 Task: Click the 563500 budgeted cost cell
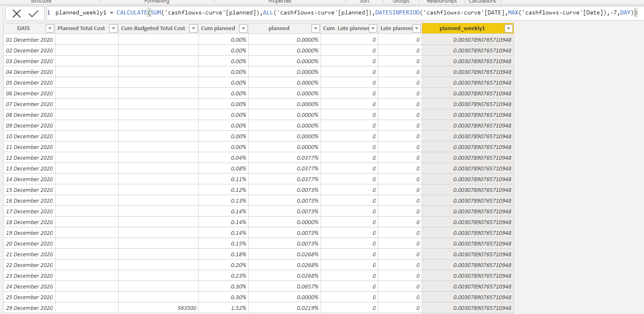(x=158, y=308)
